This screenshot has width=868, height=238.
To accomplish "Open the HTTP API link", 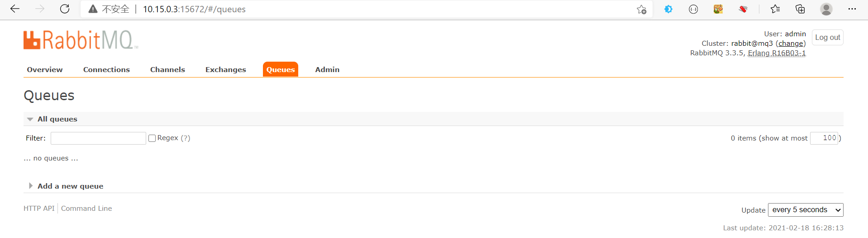I will pyautogui.click(x=39, y=209).
